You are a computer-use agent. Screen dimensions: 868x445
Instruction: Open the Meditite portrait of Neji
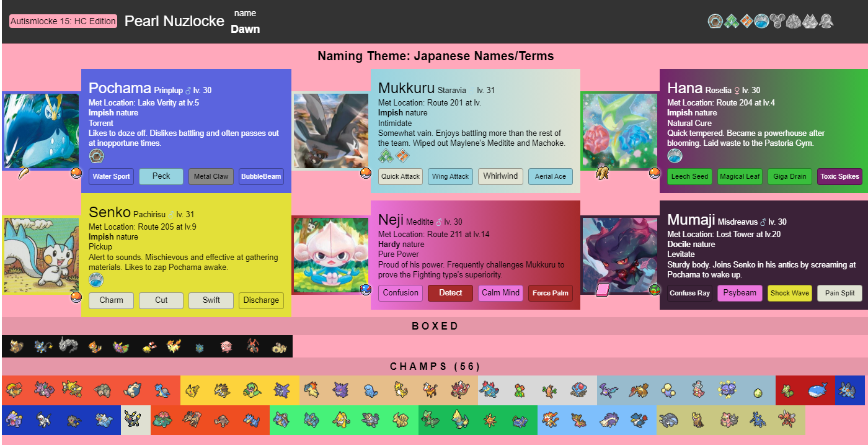click(330, 255)
